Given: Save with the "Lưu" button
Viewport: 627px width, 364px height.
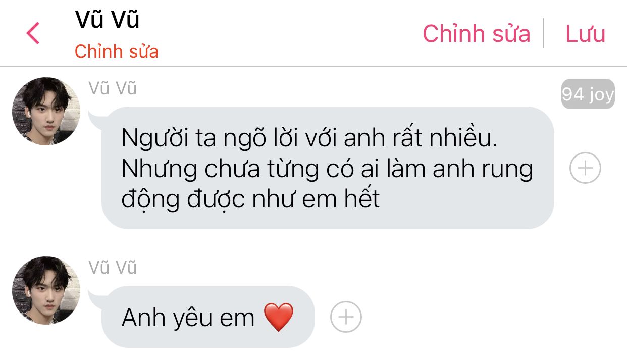Looking at the screenshot, I should coord(585,33).
